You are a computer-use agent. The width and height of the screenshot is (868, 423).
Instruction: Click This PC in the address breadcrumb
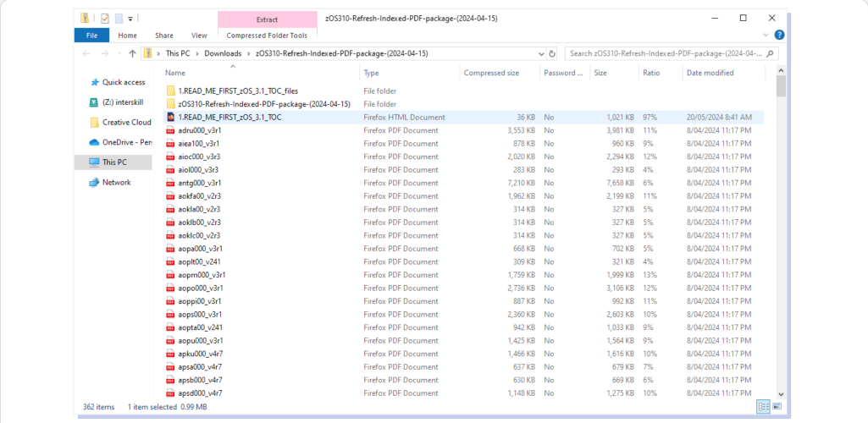180,53
